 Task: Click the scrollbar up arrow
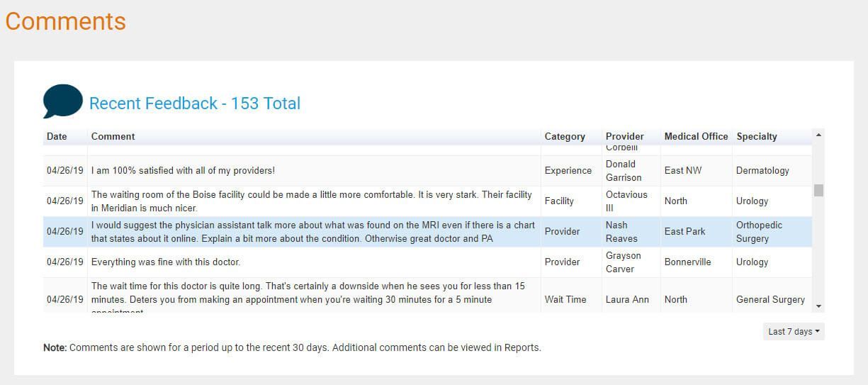click(x=818, y=135)
